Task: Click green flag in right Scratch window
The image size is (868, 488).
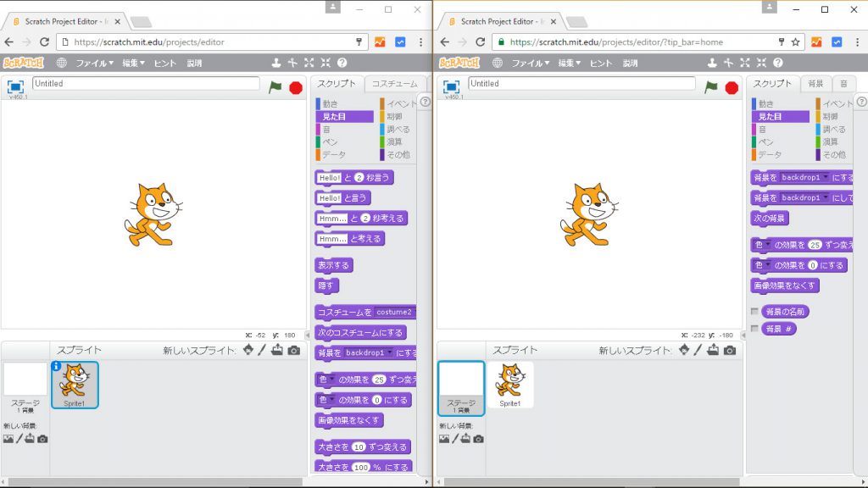Action: point(711,87)
